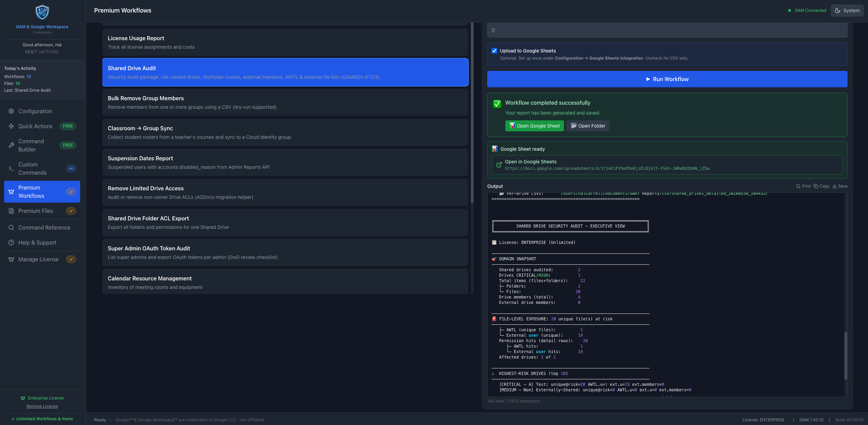
Task: Click the Premium Workflows checkmark badge
Action: pyautogui.click(x=71, y=192)
